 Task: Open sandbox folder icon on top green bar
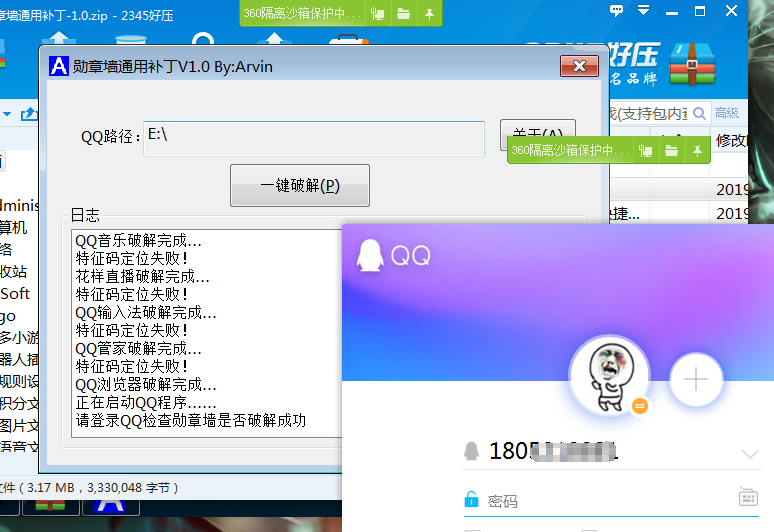click(403, 14)
